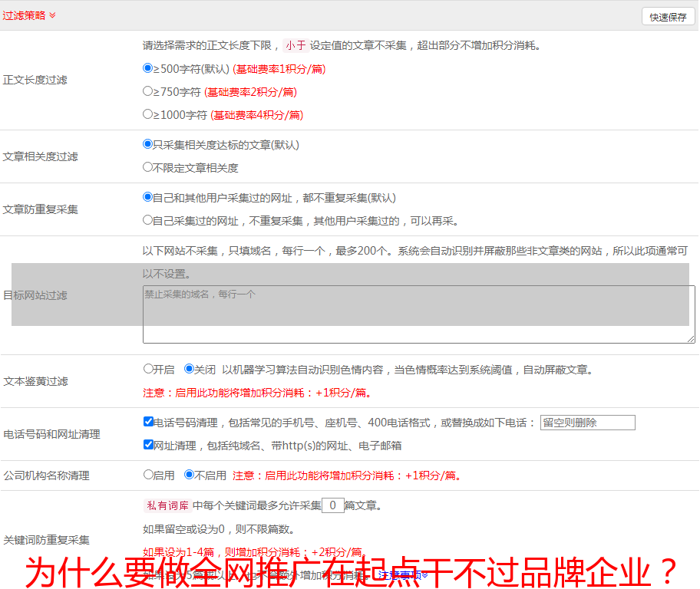Toggle the 网址清理 checkbox

pyautogui.click(x=148, y=445)
